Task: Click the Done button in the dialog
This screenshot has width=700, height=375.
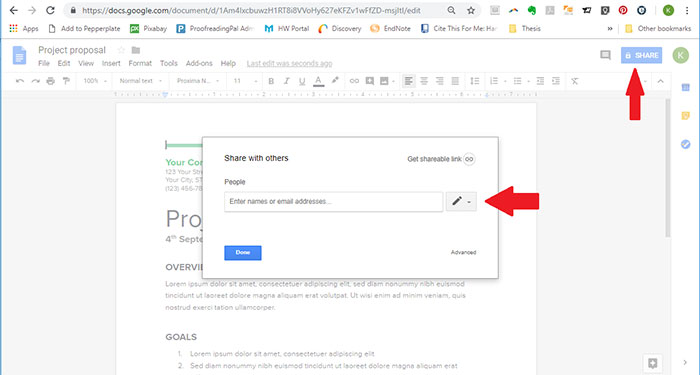Action: (x=243, y=253)
